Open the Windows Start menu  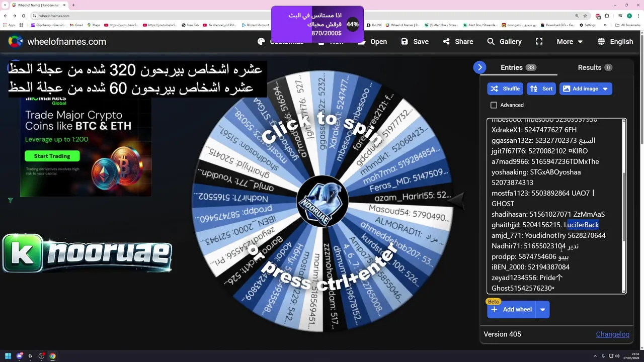point(8,356)
